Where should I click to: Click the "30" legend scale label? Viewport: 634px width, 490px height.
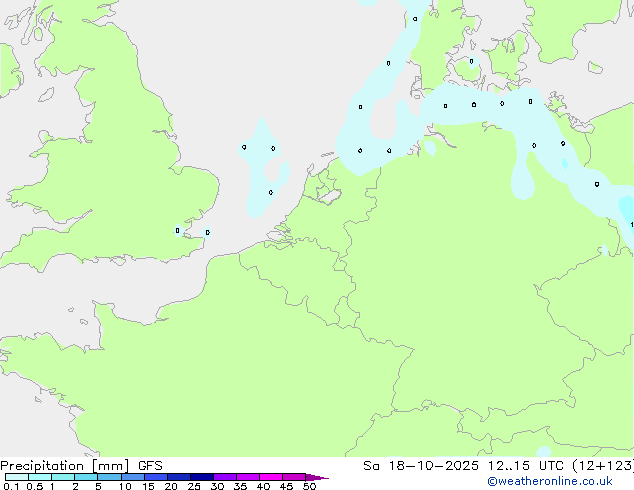[x=217, y=486]
